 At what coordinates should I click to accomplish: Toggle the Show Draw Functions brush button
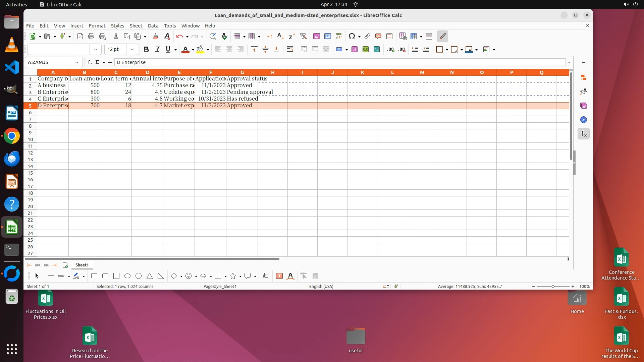[x=442, y=36]
